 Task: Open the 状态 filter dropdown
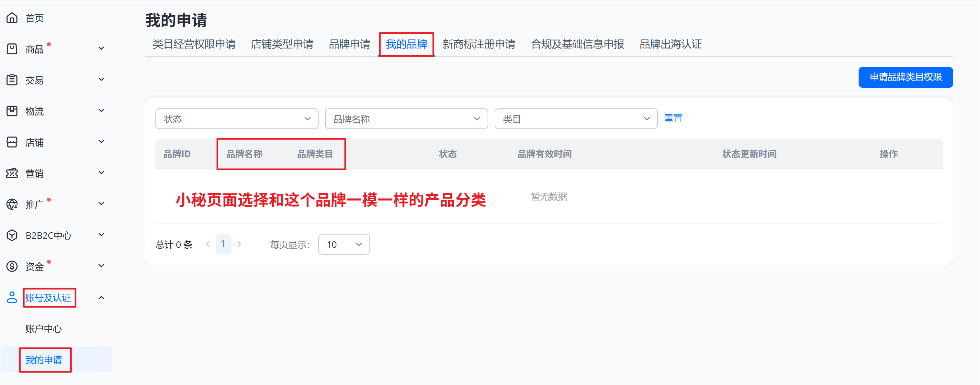tap(237, 119)
